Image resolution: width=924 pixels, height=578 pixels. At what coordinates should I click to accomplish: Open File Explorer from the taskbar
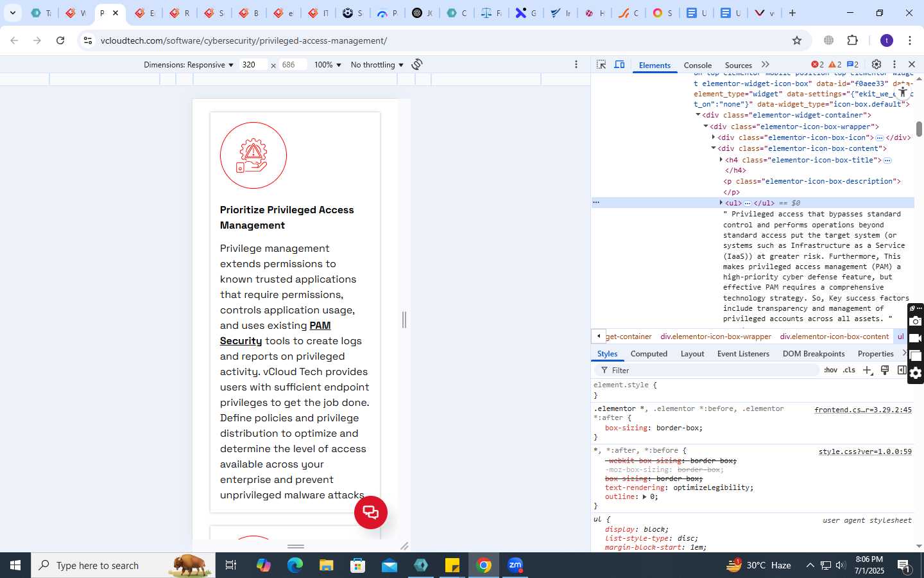click(x=326, y=565)
